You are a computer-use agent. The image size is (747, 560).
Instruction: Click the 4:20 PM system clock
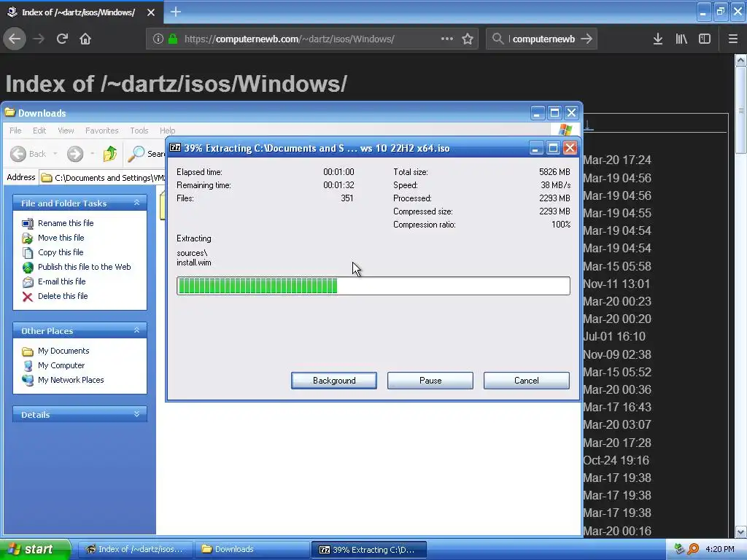tap(720, 549)
